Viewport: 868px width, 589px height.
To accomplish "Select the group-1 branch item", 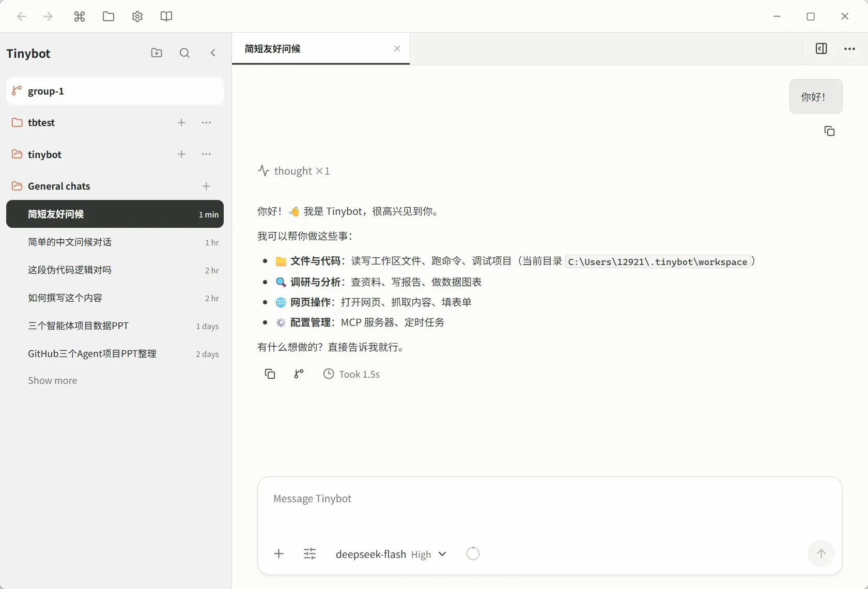I will [115, 91].
